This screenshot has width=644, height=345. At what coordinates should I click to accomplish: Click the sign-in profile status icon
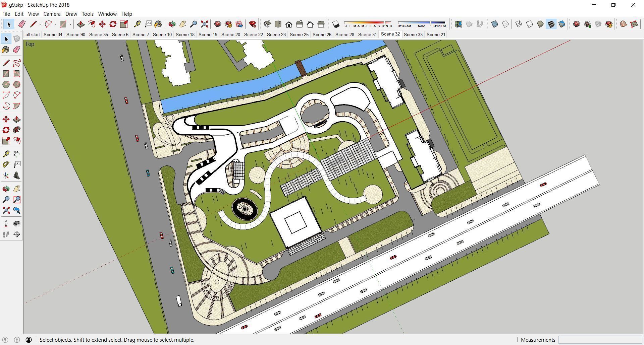29,340
